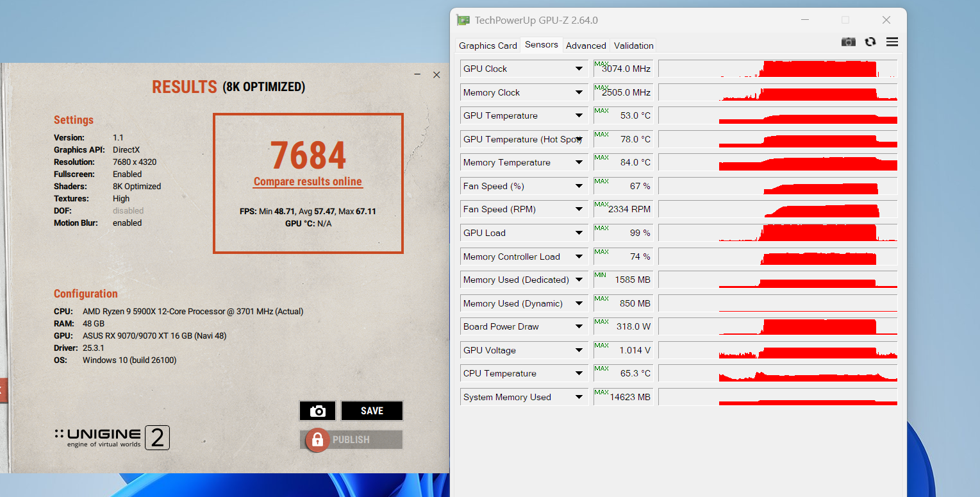Click the CPU Temperature history graph

[x=777, y=373]
